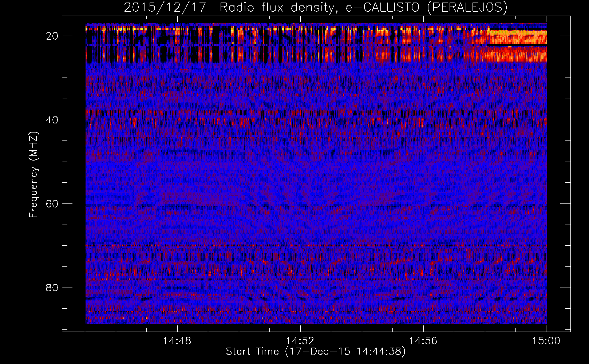Click the spectrogram at 14:48 and 40 MHz
The width and height of the screenshot is (589, 364).
pos(177,120)
